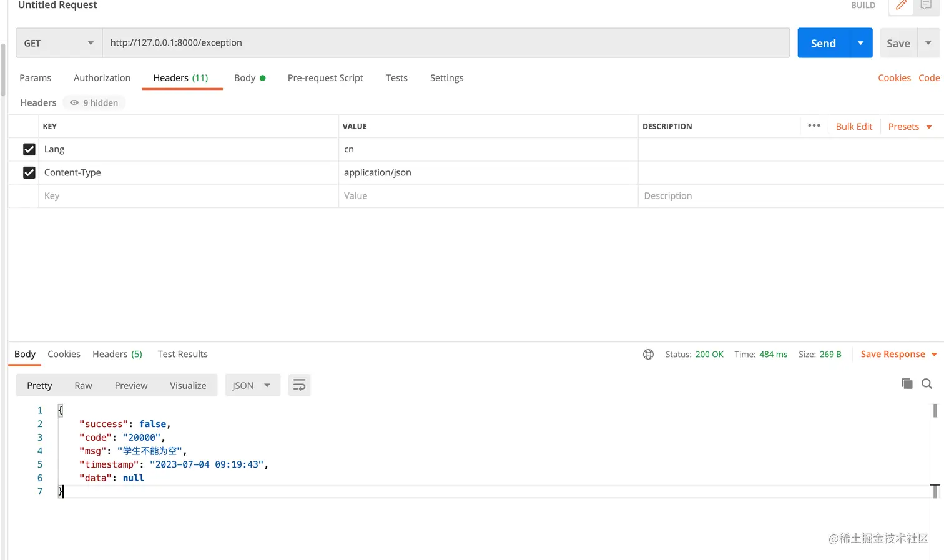
Task: Toggle the wrap lines icon in response toolbar
Action: click(x=299, y=385)
